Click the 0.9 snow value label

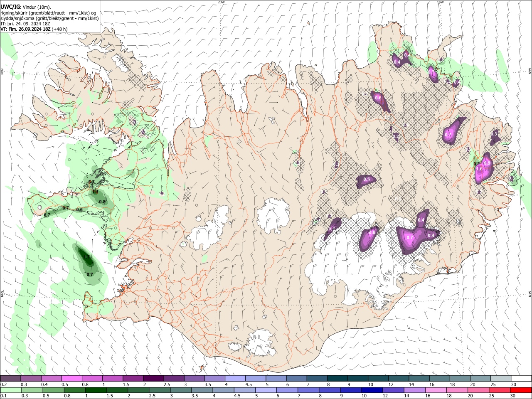[x=487, y=163]
